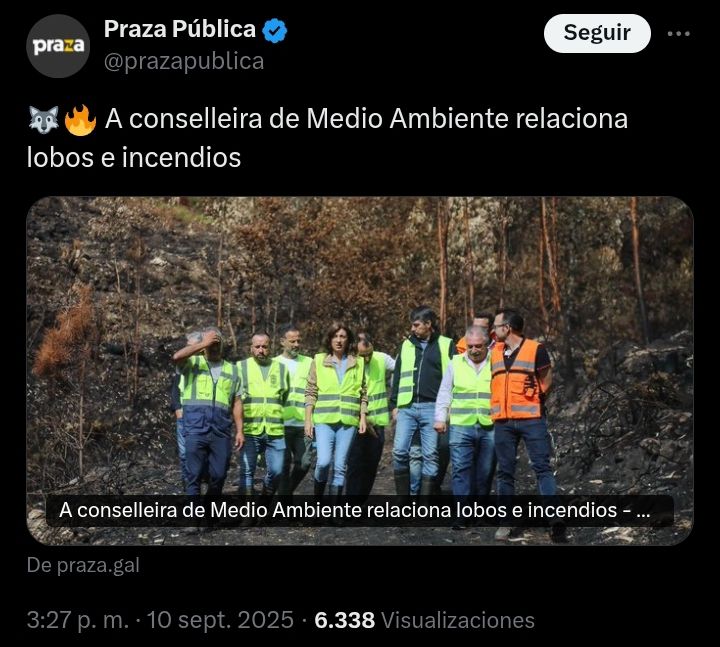
Task: Follow the account with the Seguir button
Action: pos(597,33)
